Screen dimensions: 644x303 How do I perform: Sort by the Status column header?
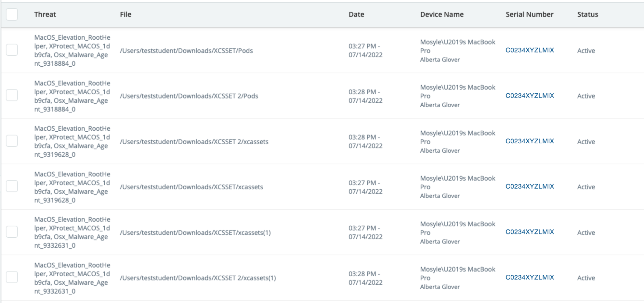[587, 14]
